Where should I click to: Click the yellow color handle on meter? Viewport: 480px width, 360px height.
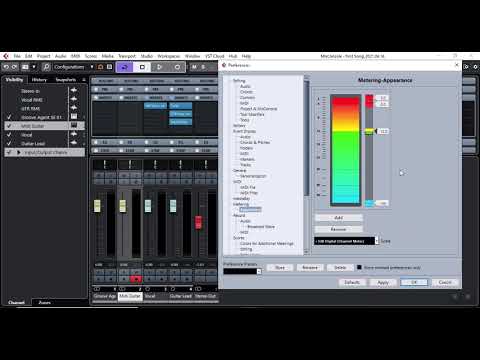(x=369, y=131)
